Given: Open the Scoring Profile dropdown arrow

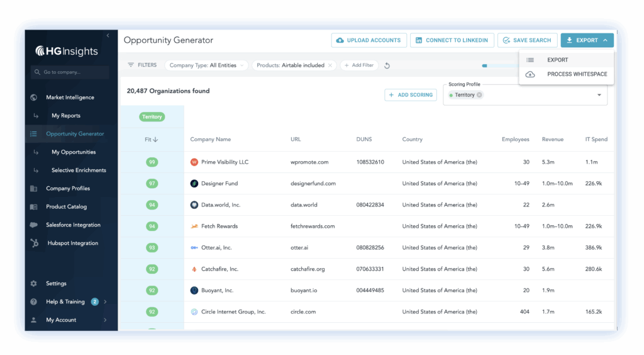Looking at the screenshot, I should (599, 95).
